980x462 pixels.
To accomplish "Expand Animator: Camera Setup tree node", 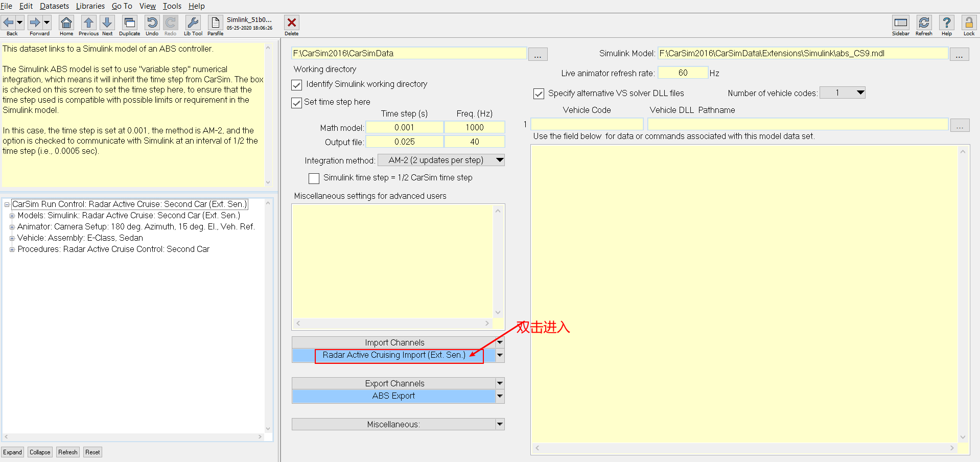I will point(12,227).
